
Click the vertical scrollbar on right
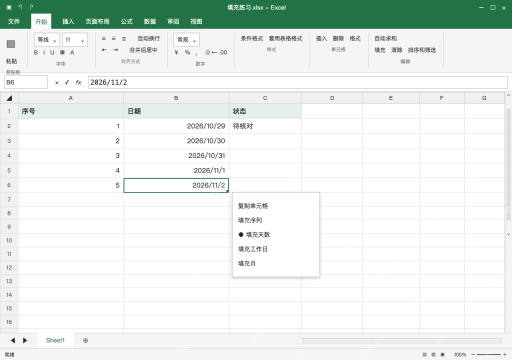click(x=508, y=163)
